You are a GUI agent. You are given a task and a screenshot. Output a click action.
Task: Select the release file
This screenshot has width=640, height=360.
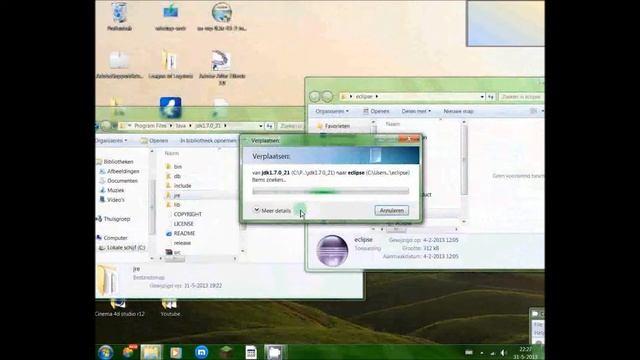point(182,242)
